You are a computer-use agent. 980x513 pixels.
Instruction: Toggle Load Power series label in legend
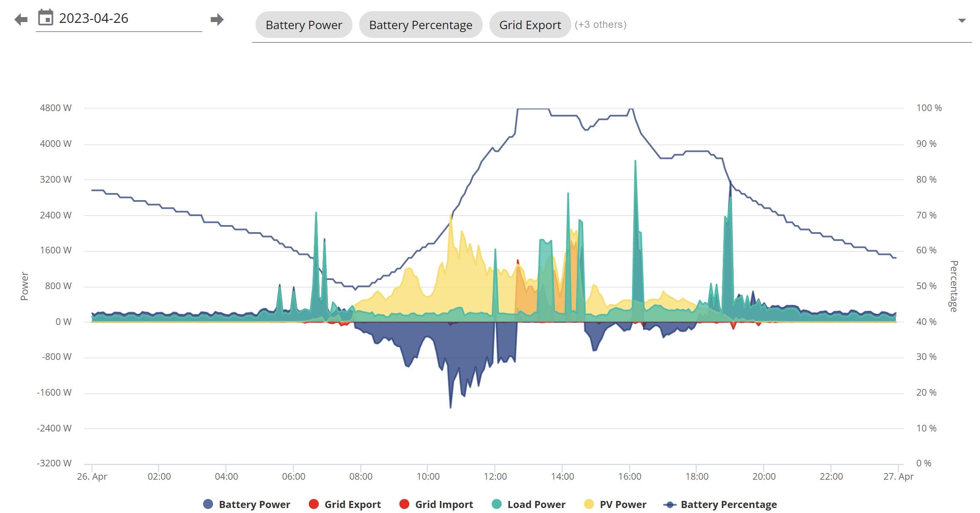pyautogui.click(x=536, y=504)
